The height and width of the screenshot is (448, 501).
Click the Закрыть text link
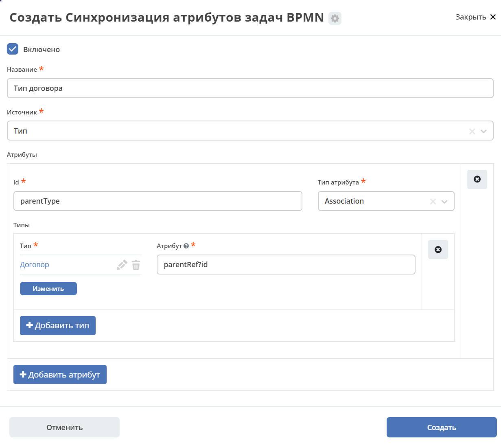pos(471,17)
